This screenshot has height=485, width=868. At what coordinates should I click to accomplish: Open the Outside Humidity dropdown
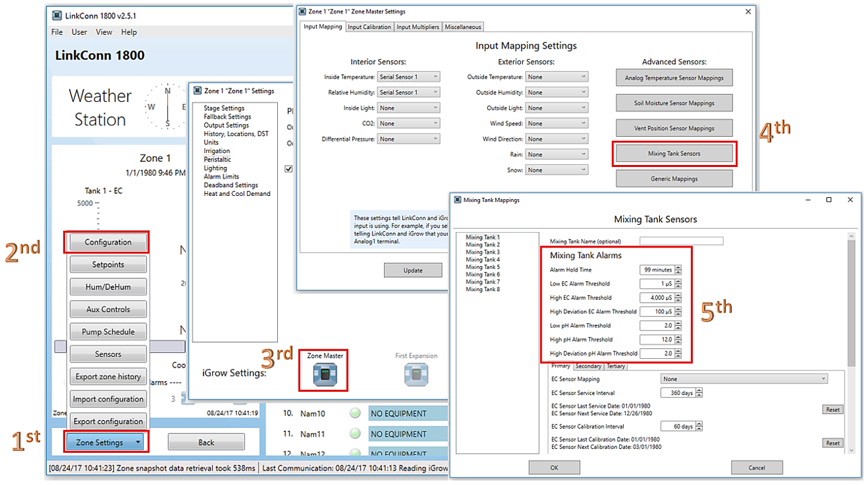tap(557, 93)
